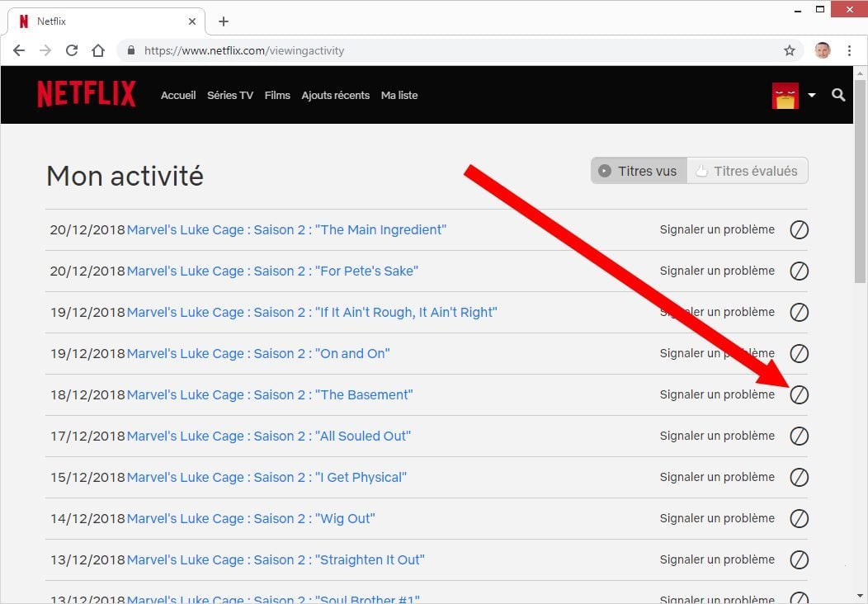Open the browser home page
868x604 pixels.
pyautogui.click(x=98, y=50)
